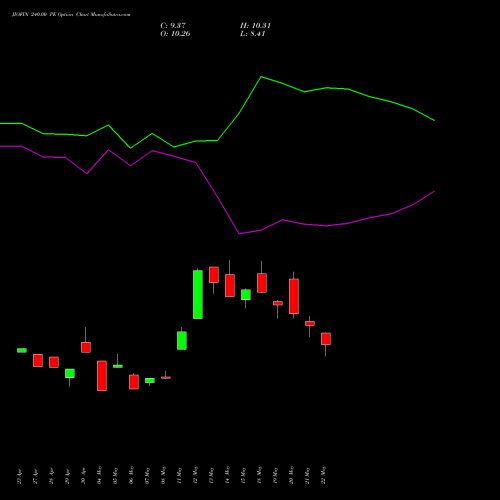
Task: Select the 04 May date label
Action: point(99,475)
